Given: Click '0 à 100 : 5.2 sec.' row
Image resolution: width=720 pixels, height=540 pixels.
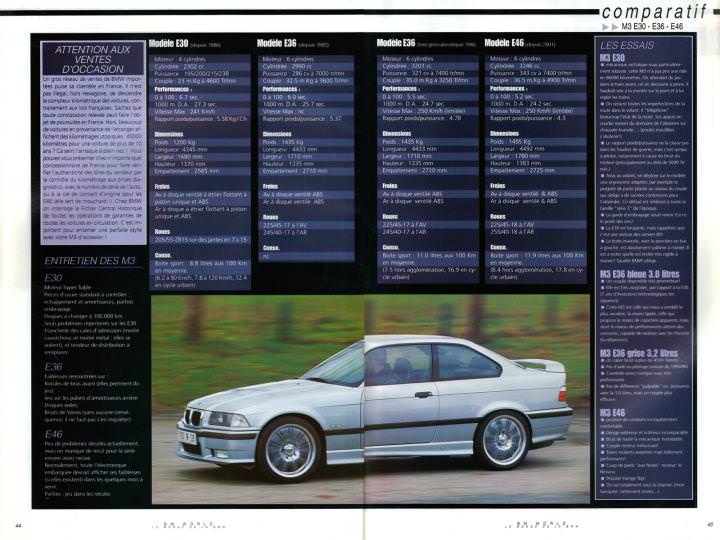Looking at the screenshot, I should pos(512,96).
